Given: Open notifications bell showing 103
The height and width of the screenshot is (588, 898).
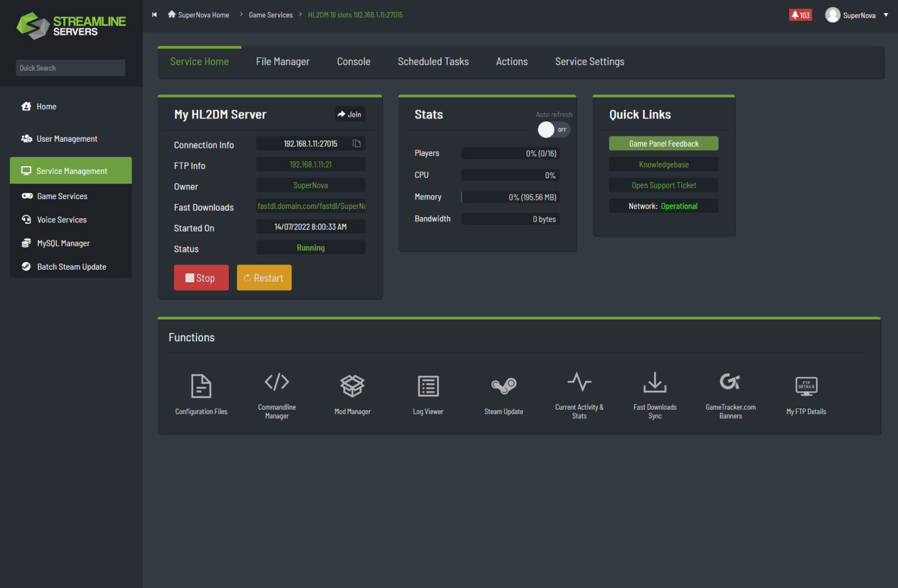Looking at the screenshot, I should click(x=800, y=15).
